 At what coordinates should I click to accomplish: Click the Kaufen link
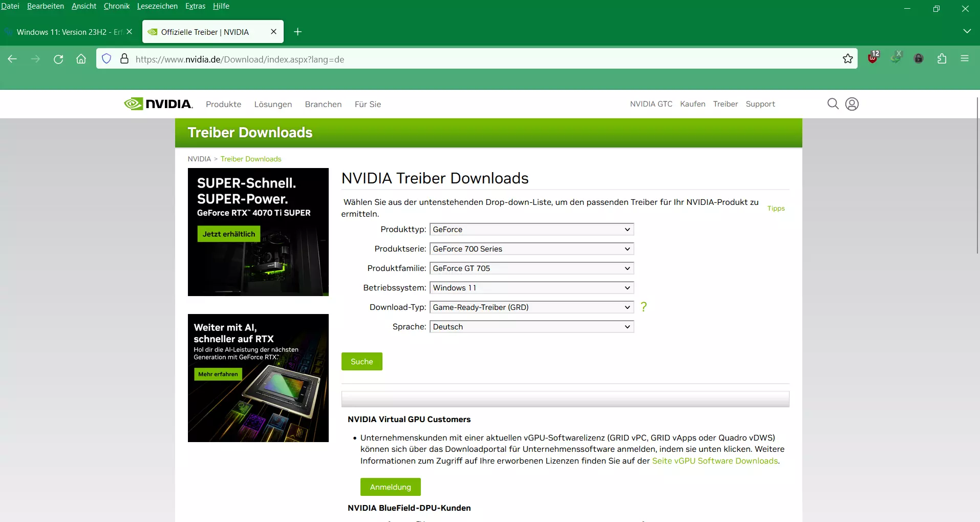pos(692,104)
